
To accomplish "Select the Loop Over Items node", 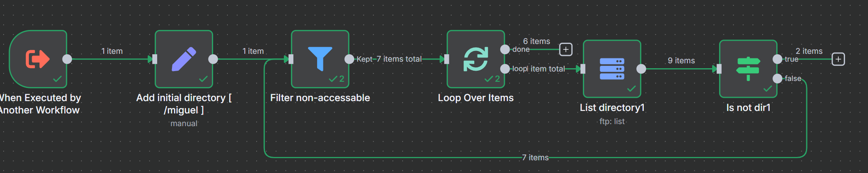I will point(476,59).
